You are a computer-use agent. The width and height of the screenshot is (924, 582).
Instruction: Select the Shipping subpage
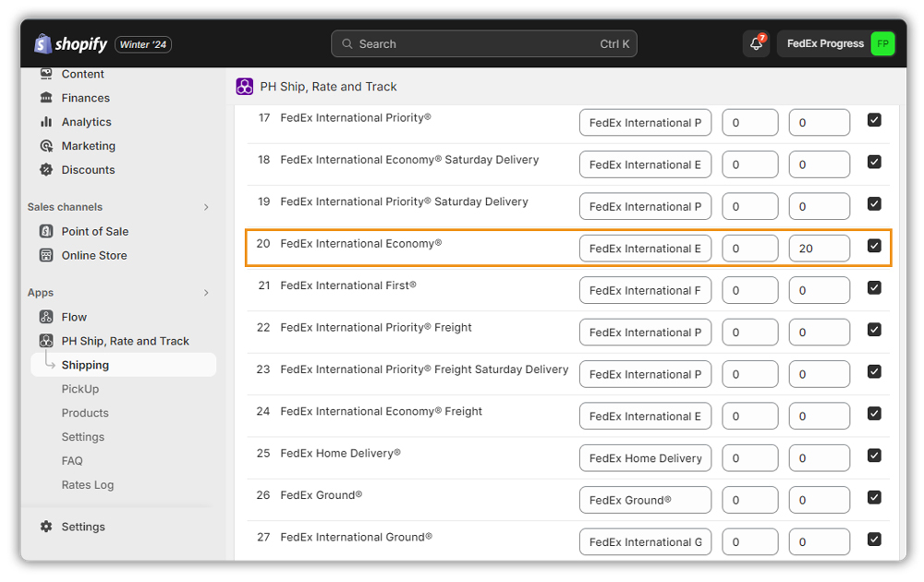pyautogui.click(x=124, y=365)
